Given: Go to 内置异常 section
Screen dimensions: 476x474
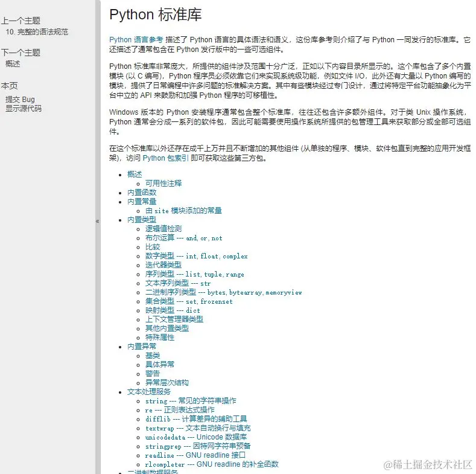Looking at the screenshot, I should tap(142, 347).
